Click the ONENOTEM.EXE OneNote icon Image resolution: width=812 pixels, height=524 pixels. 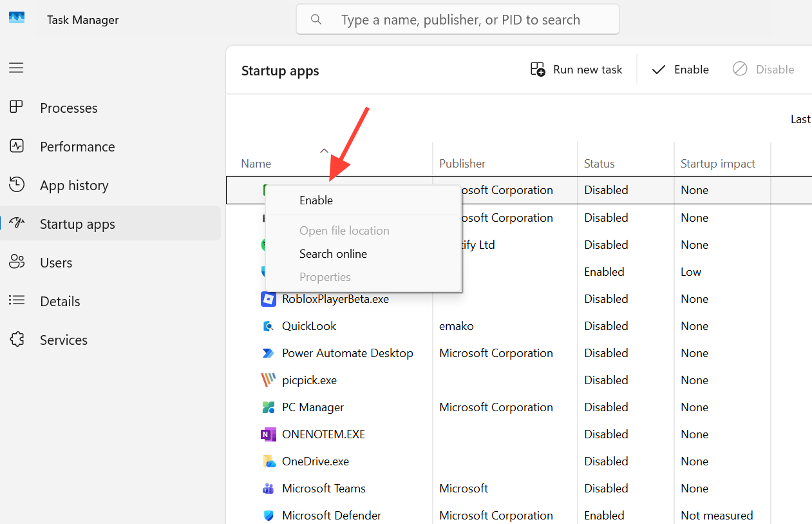click(269, 434)
